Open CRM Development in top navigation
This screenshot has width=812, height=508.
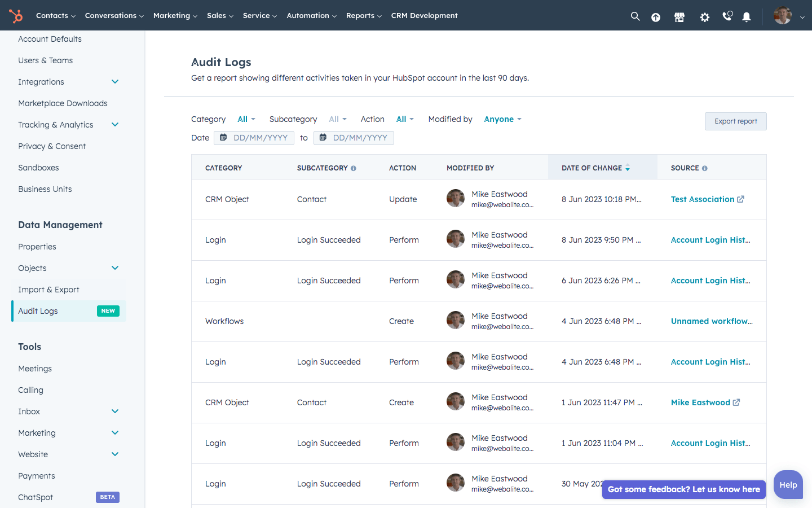(x=424, y=16)
